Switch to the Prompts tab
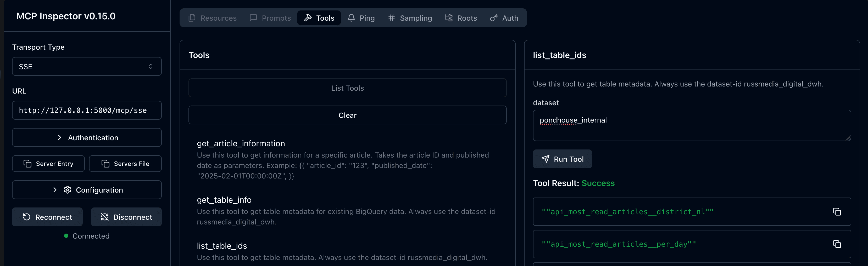 pyautogui.click(x=270, y=18)
